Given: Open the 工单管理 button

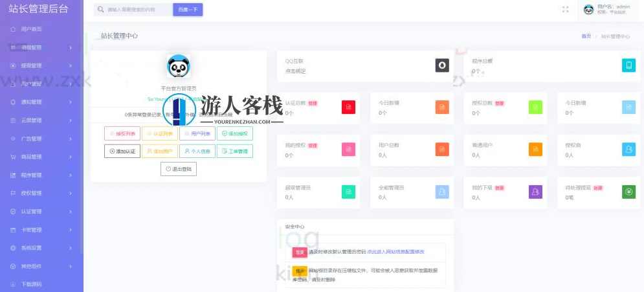Looking at the screenshot, I should (x=235, y=151).
